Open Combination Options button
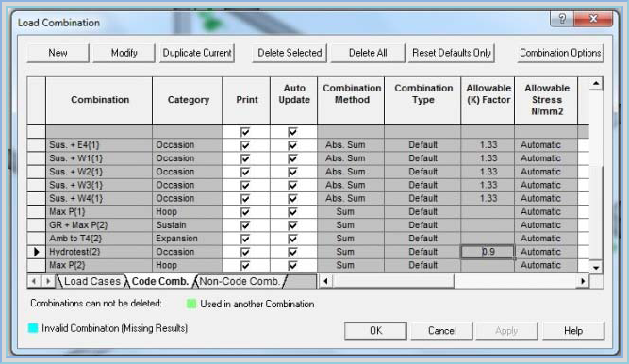This screenshot has width=629, height=364. click(x=560, y=53)
